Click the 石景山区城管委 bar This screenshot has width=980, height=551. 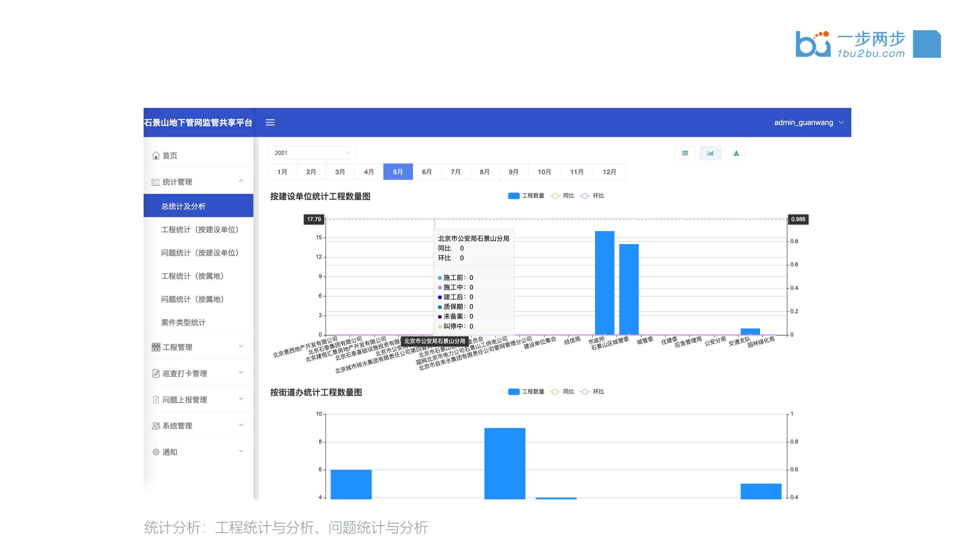[x=628, y=289]
